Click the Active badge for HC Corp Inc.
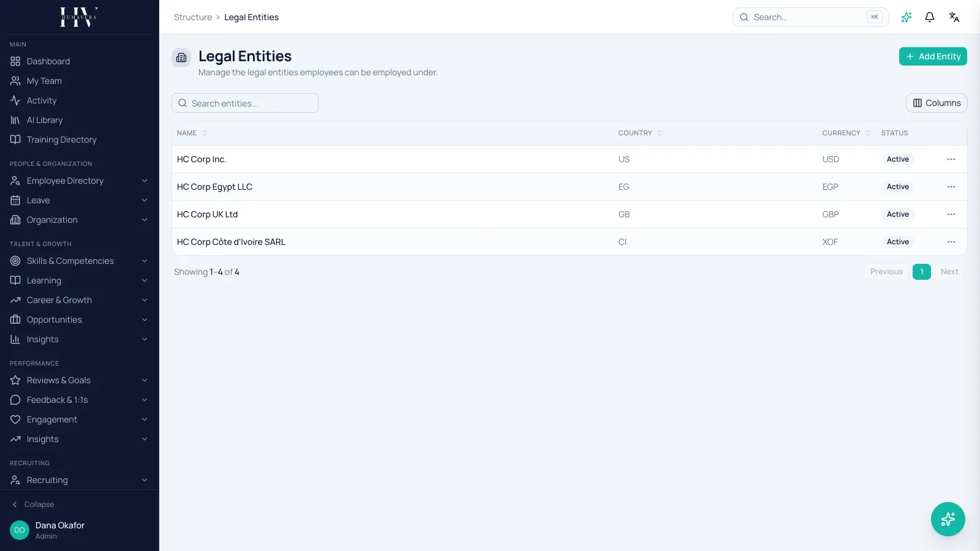Image resolution: width=980 pixels, height=551 pixels. [x=898, y=159]
